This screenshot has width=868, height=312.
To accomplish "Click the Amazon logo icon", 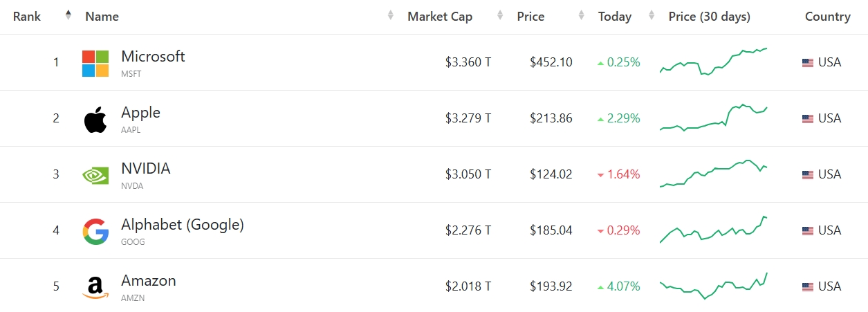I will pos(95,287).
